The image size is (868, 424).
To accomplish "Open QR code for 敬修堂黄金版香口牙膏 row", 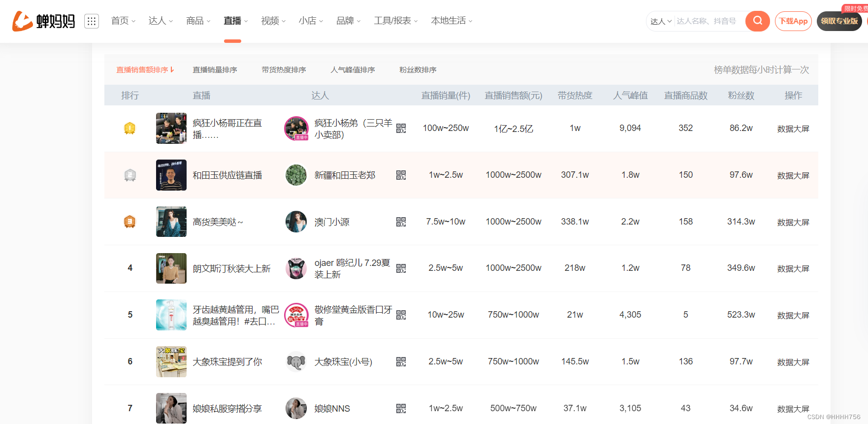I will [x=401, y=315].
